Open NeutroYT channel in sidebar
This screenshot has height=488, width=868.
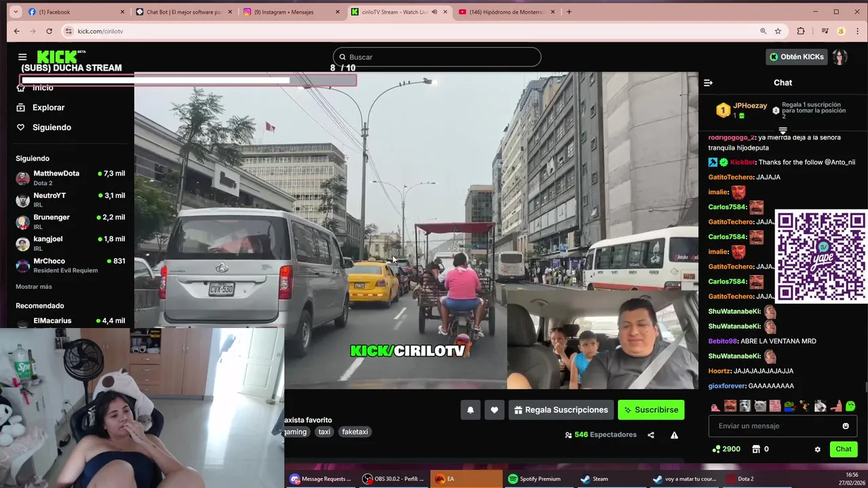pyautogui.click(x=71, y=199)
